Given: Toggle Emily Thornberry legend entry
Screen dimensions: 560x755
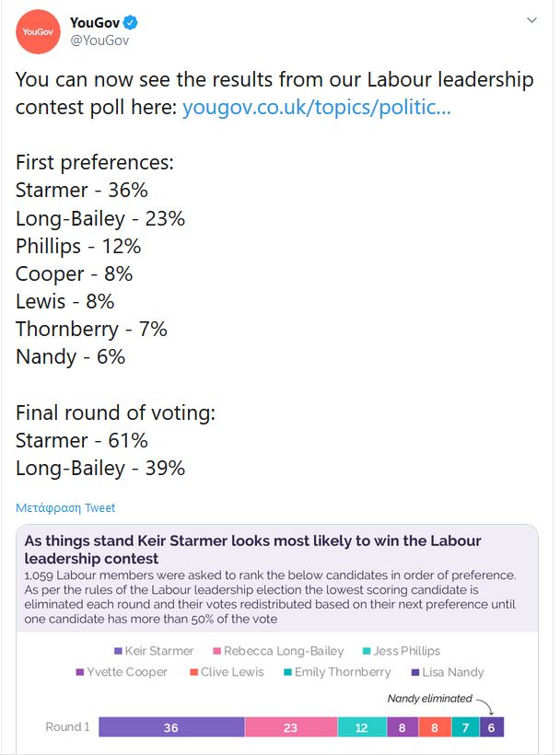Looking at the screenshot, I should coord(336,672).
